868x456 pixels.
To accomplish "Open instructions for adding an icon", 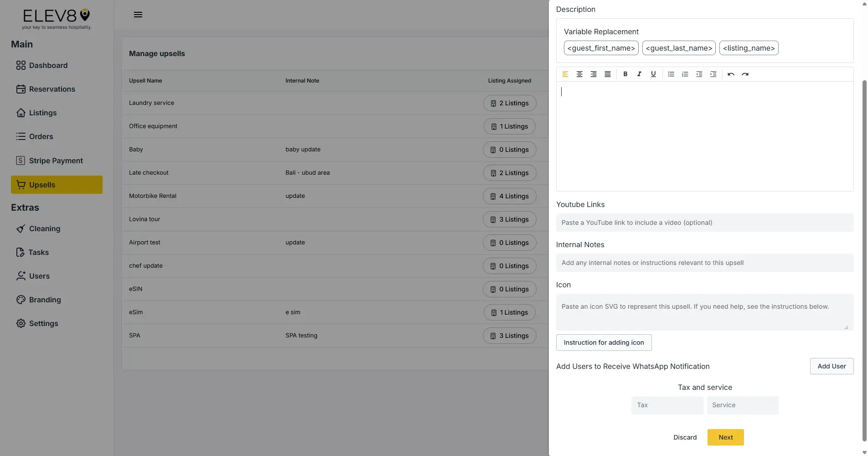I will click(604, 342).
